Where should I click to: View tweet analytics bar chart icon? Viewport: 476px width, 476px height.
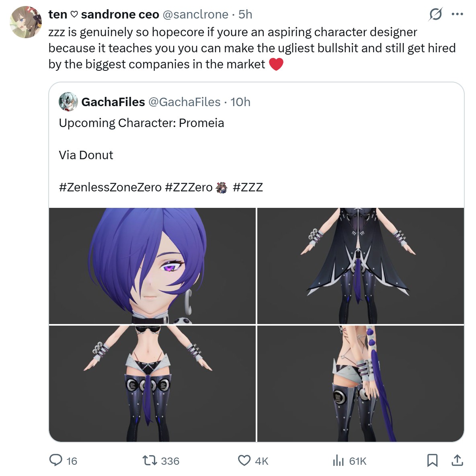click(x=338, y=460)
